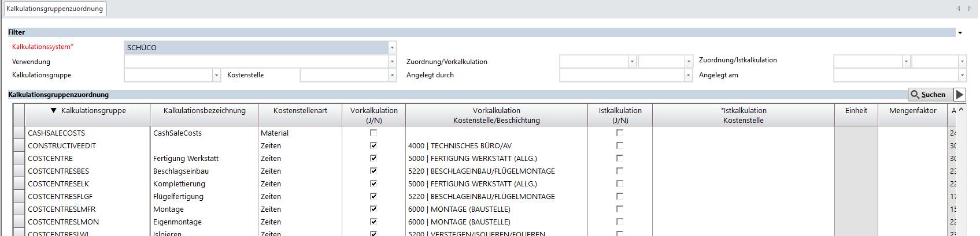This screenshot has width=980, height=236.
Task: Open the Angelegt durch dropdown
Action: click(688, 76)
